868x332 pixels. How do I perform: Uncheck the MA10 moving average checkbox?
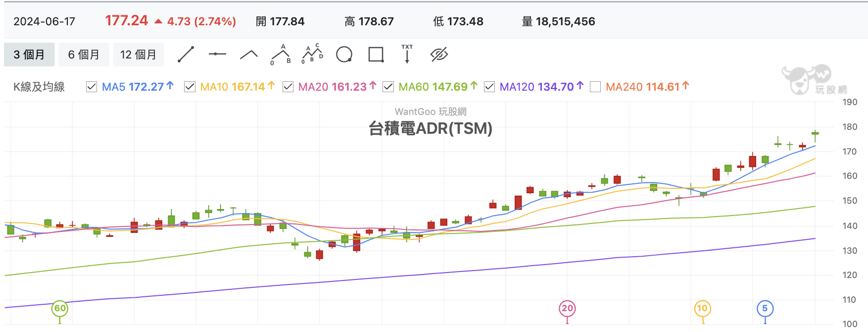point(190,87)
